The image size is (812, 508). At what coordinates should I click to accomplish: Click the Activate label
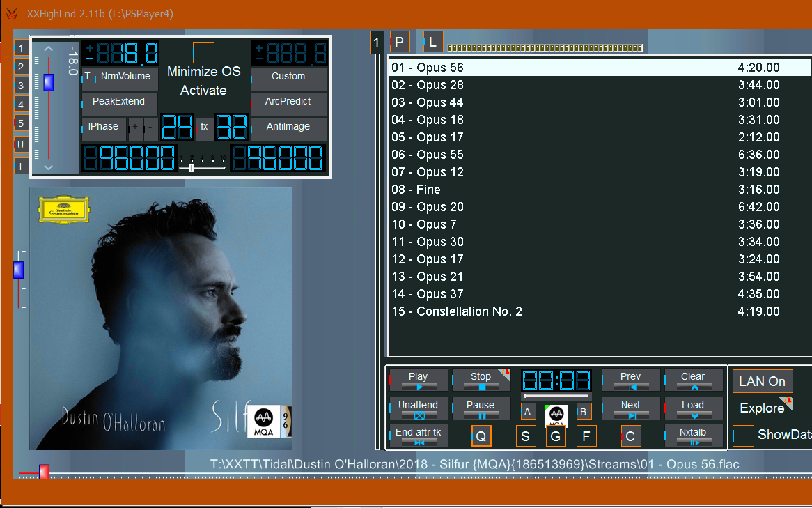[203, 90]
